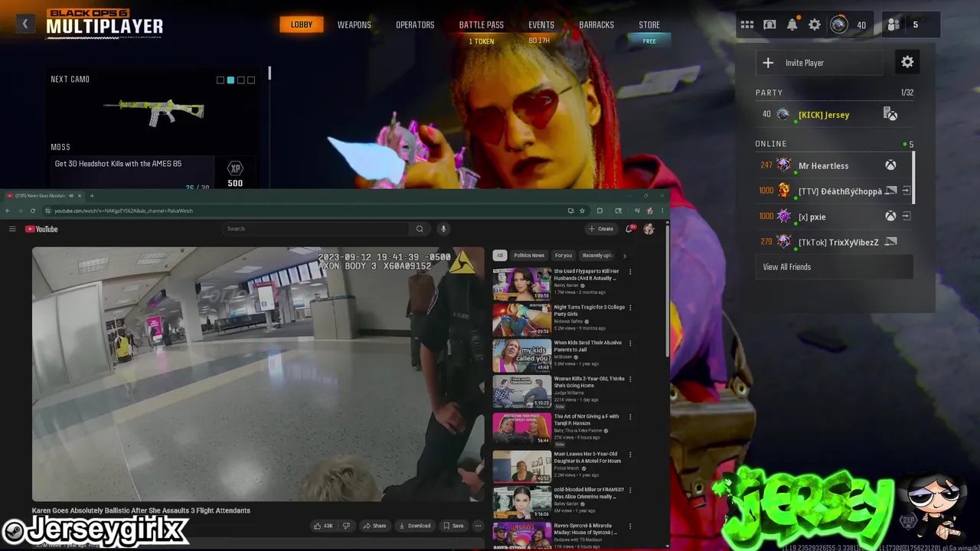This screenshot has width=980, height=551.
Task: Show more filter chips with right chevron
Action: 624,256
